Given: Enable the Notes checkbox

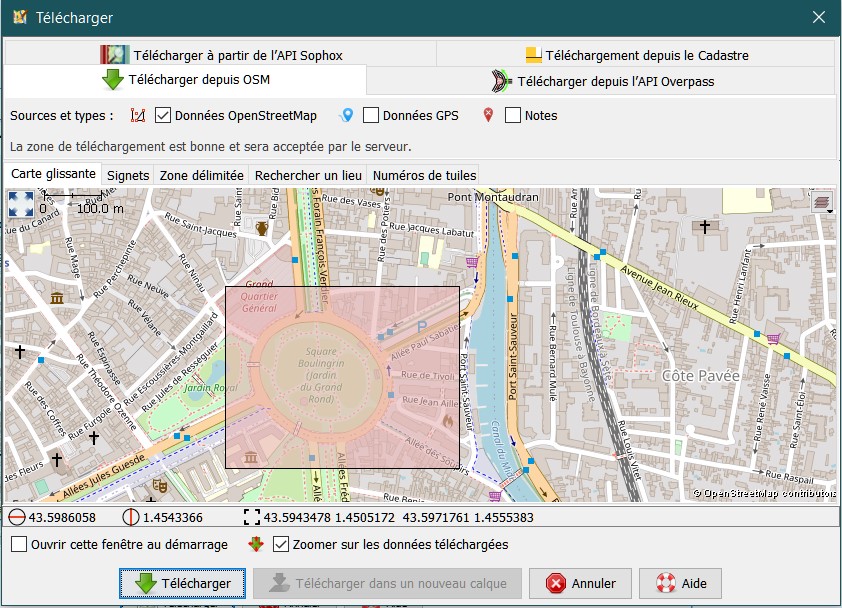Looking at the screenshot, I should click(513, 115).
